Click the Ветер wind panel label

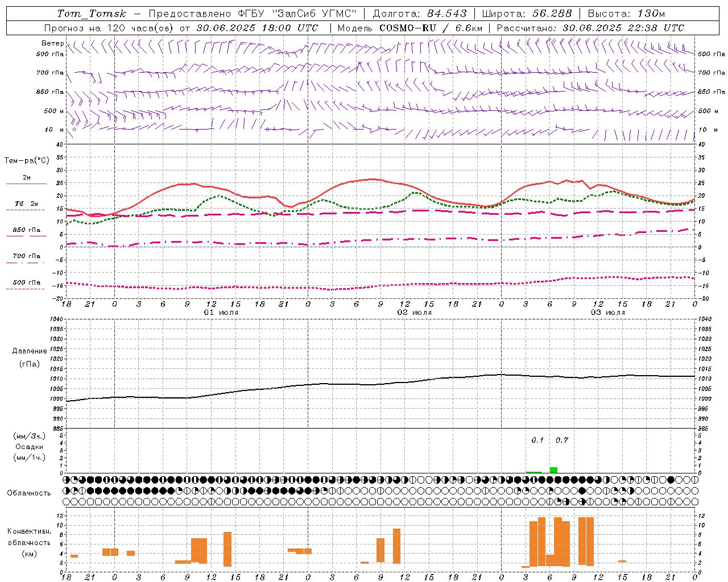52,43
